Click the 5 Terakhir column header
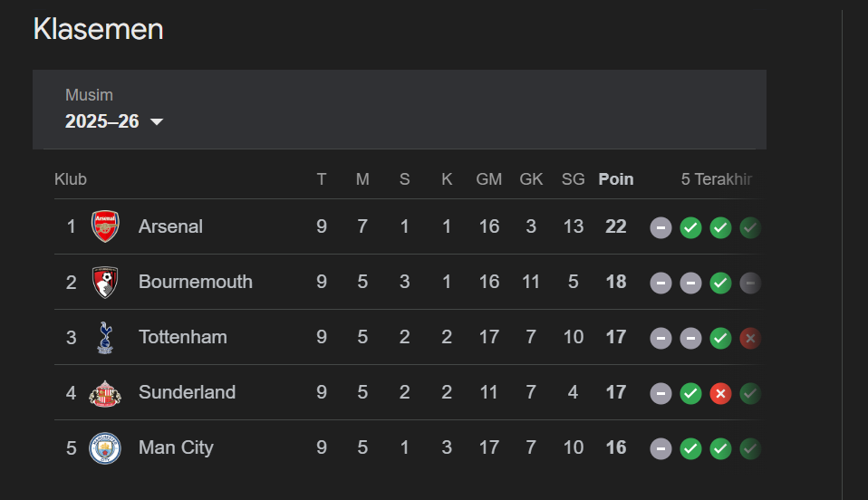The image size is (868, 500). click(716, 179)
